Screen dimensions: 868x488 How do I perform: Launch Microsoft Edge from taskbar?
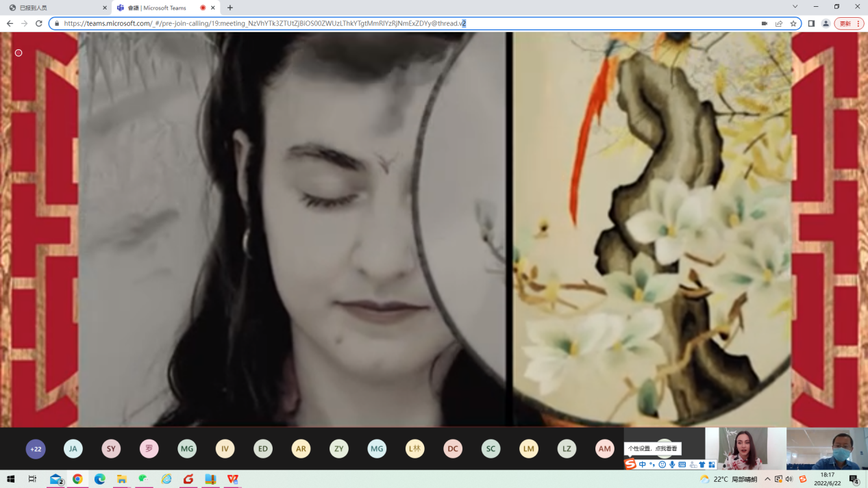point(100,479)
